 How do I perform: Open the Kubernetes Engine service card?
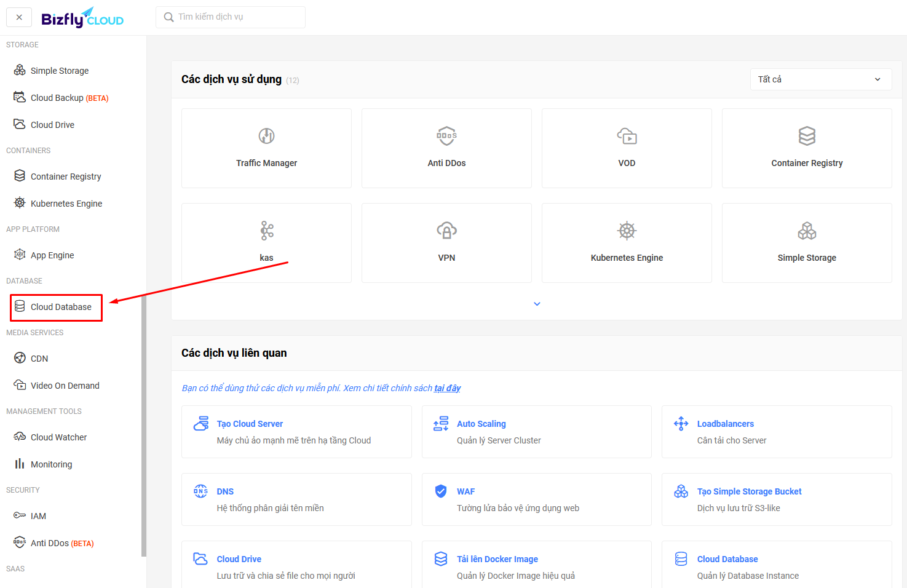point(627,243)
